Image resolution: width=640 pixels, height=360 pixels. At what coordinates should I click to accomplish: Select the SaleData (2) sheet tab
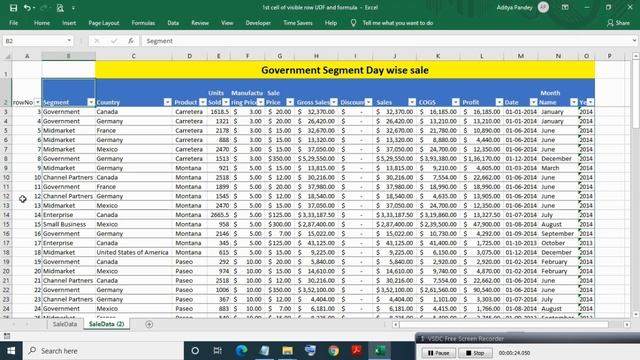(107, 324)
